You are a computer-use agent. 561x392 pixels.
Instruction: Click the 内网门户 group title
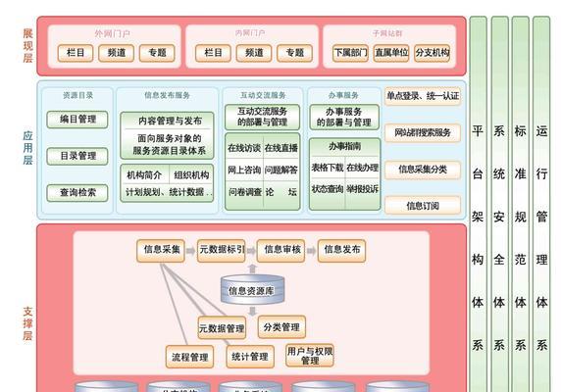pos(250,33)
